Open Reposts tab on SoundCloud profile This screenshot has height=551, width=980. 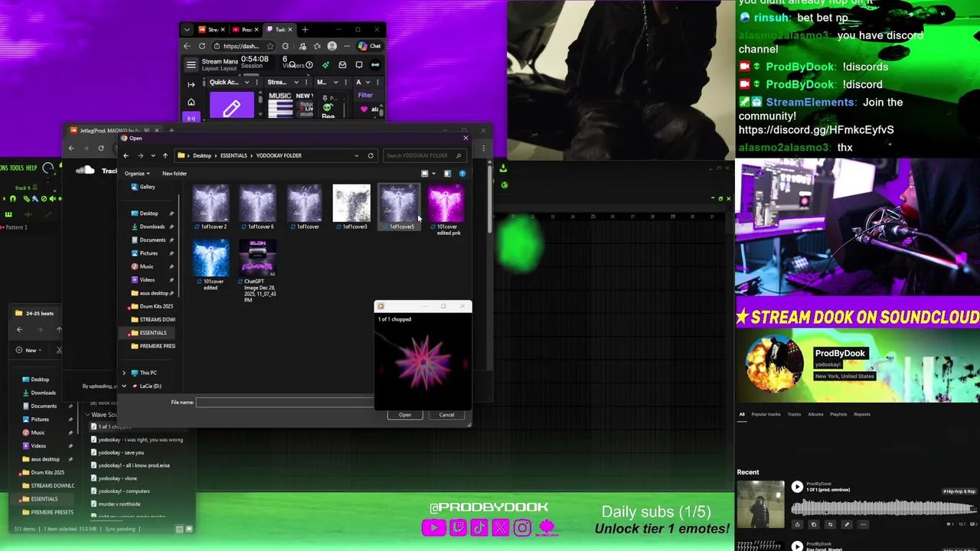[862, 415]
